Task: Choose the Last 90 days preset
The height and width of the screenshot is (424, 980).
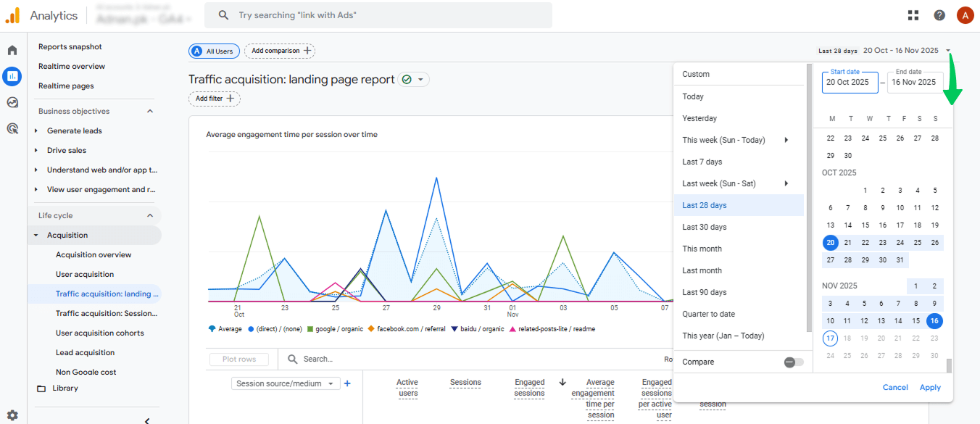Action: pos(704,292)
